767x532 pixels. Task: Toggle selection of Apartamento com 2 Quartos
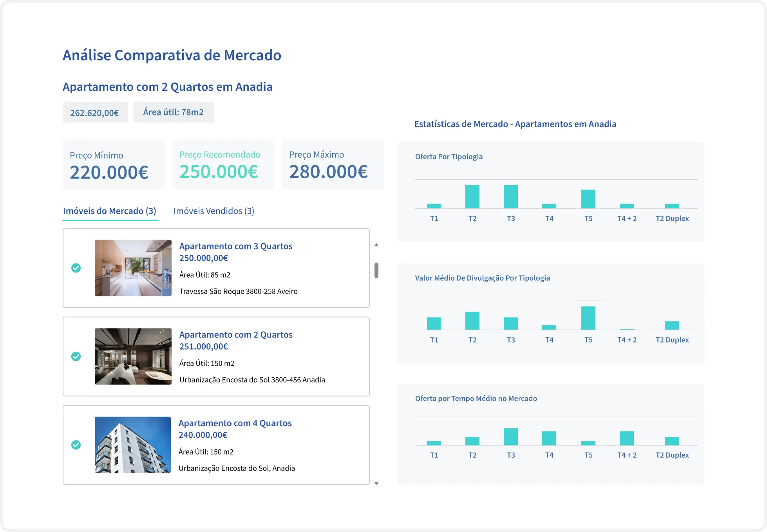[x=76, y=356]
